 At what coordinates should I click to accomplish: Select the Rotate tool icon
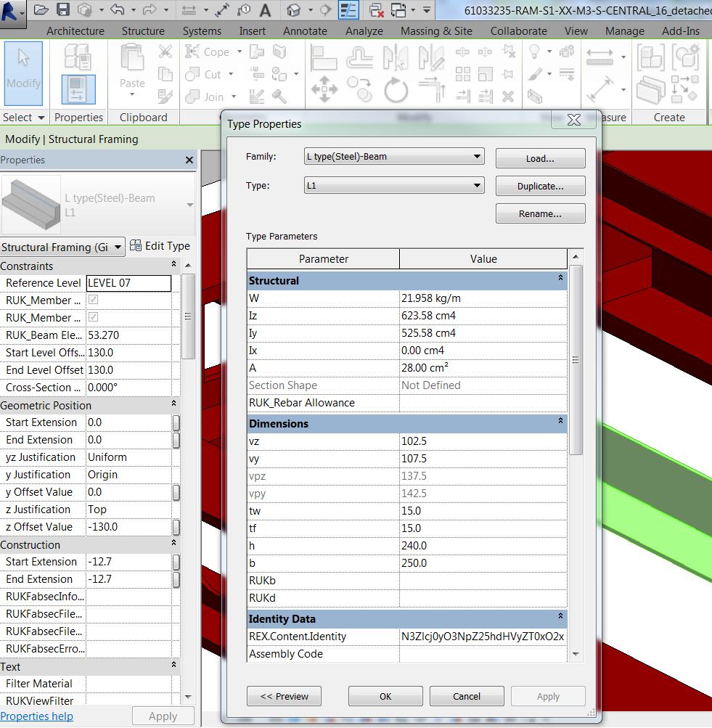click(396, 89)
